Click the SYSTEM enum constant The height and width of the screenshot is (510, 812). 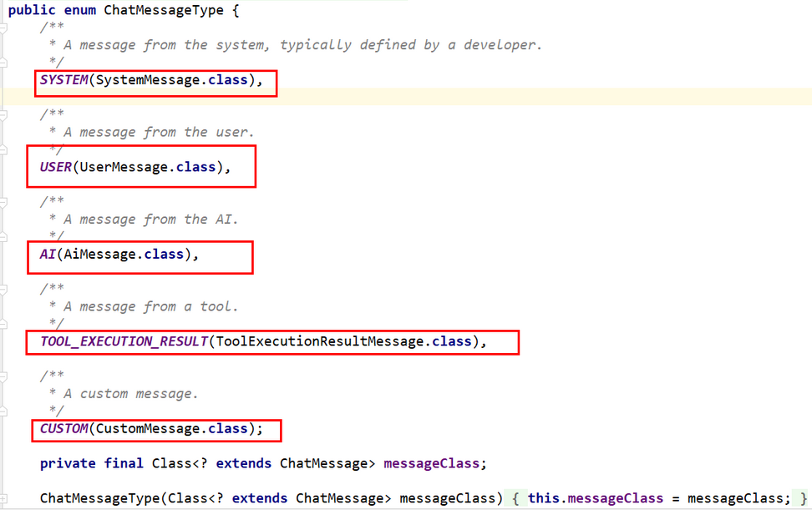(64, 79)
